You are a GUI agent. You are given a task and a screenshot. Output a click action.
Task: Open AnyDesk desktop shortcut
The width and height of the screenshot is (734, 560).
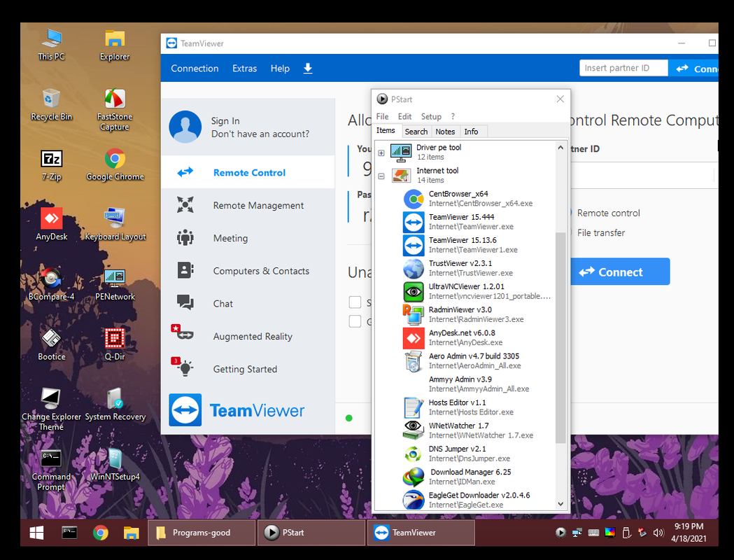coord(52,225)
